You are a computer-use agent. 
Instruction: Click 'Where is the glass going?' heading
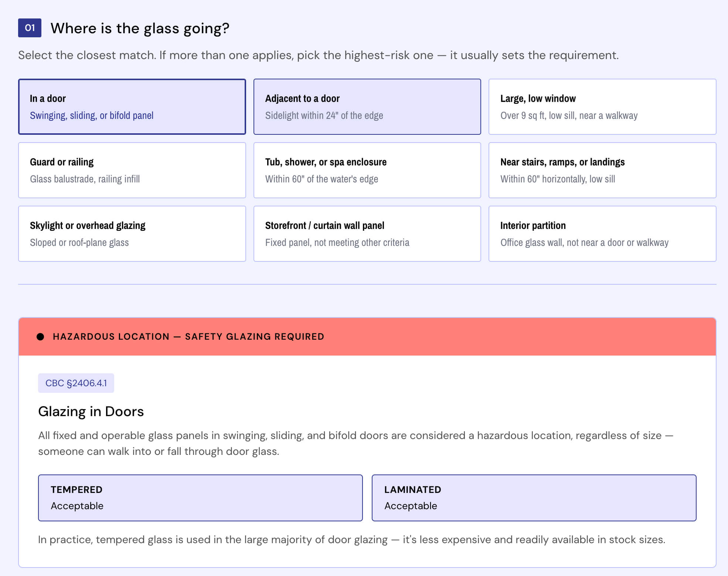(x=140, y=28)
